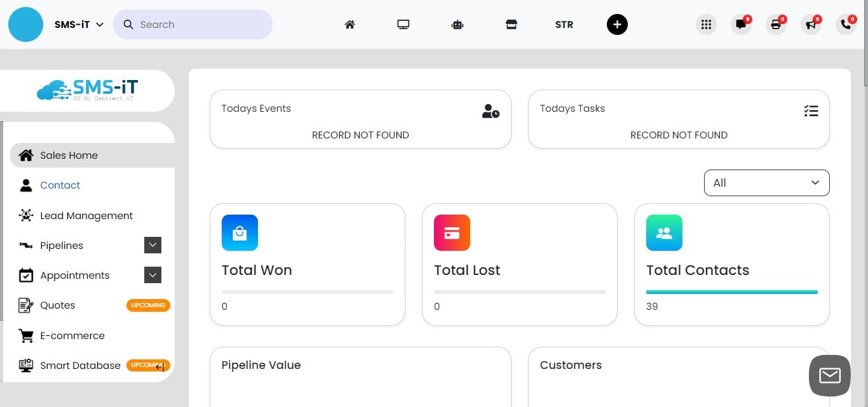Image resolution: width=868 pixels, height=407 pixels.
Task: Click the STR link in top bar
Action: tap(564, 25)
